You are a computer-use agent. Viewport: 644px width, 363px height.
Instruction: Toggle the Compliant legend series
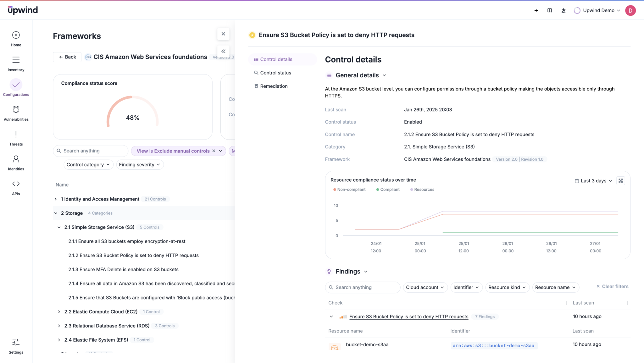click(388, 190)
